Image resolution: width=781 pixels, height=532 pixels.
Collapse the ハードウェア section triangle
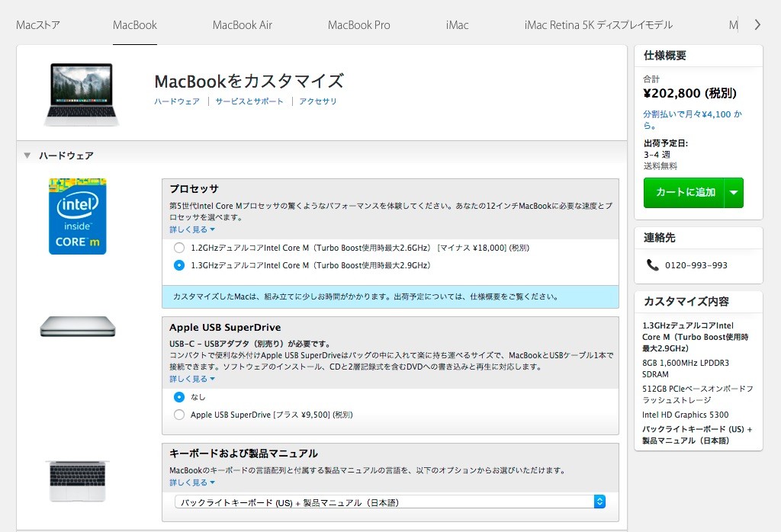click(x=27, y=155)
